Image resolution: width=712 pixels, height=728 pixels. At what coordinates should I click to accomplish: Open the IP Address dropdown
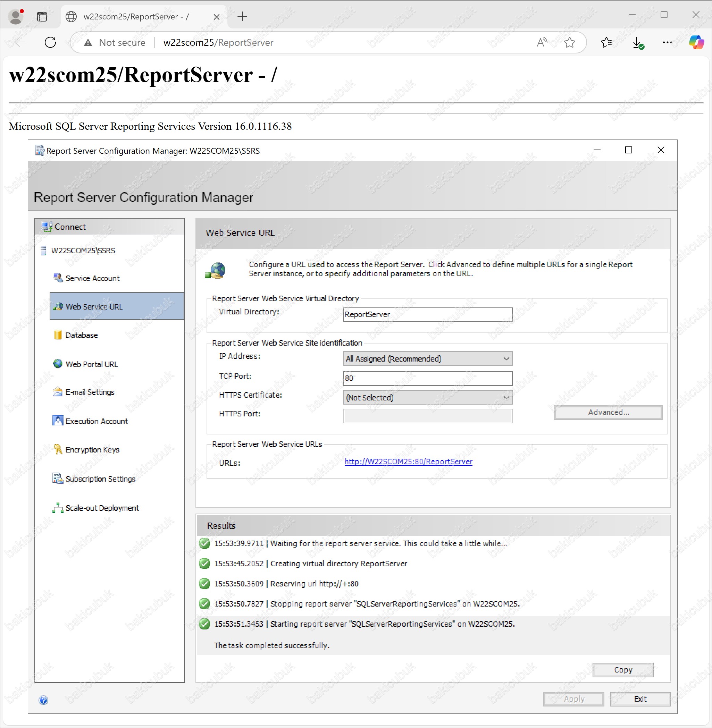427,358
